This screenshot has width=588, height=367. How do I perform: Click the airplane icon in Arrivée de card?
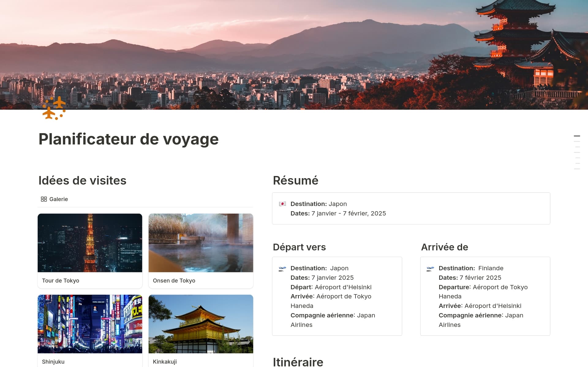pos(430,269)
